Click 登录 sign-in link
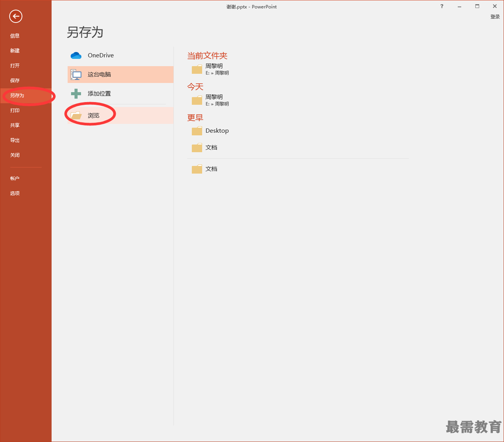This screenshot has height=442, width=504. 495,17
